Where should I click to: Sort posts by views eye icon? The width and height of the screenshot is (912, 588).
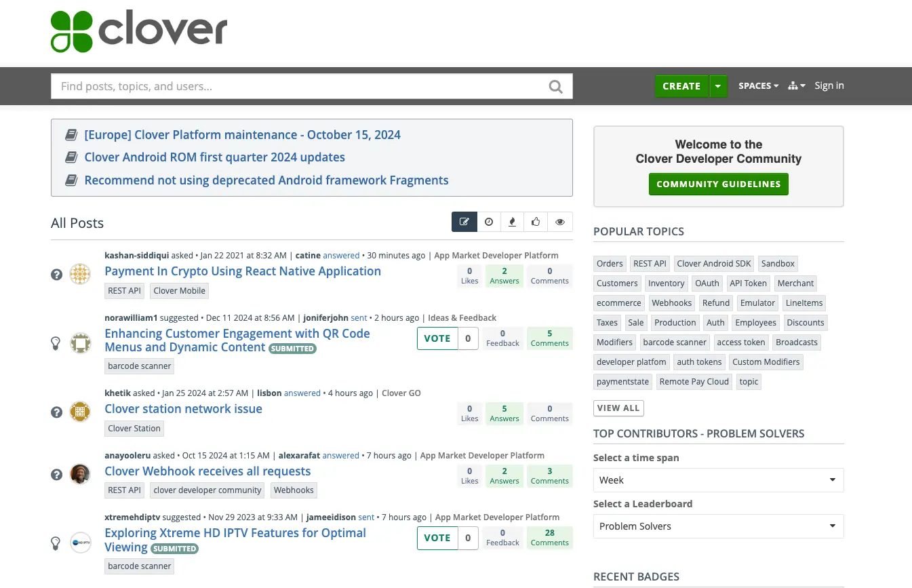pyautogui.click(x=560, y=222)
